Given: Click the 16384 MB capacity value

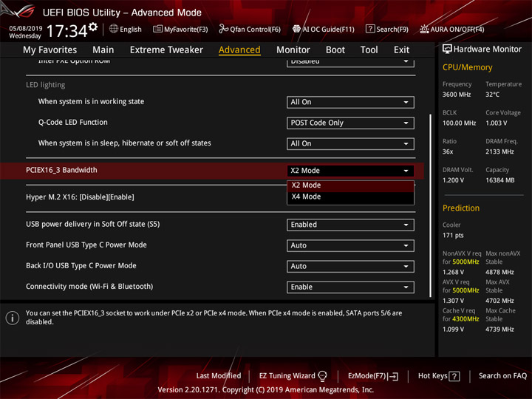Looking at the screenshot, I should [x=499, y=180].
